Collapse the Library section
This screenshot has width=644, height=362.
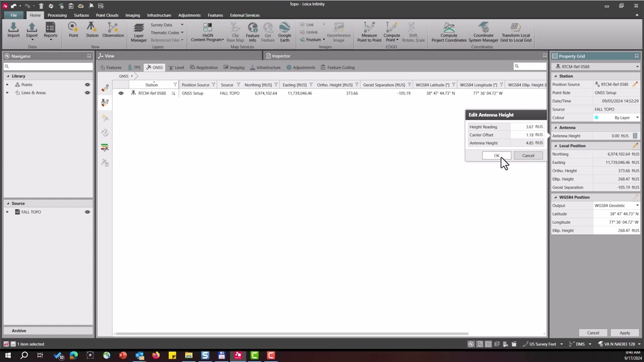click(x=8, y=76)
